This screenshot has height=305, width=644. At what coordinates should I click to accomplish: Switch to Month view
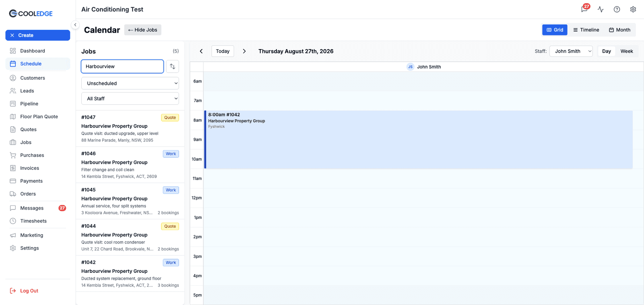pyautogui.click(x=619, y=30)
